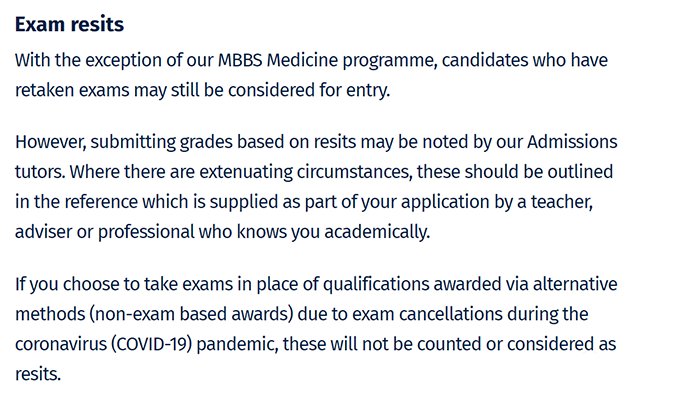The image size is (700, 395).
Task: Click the words 'MBBS Medicine programme'
Action: 327,60
